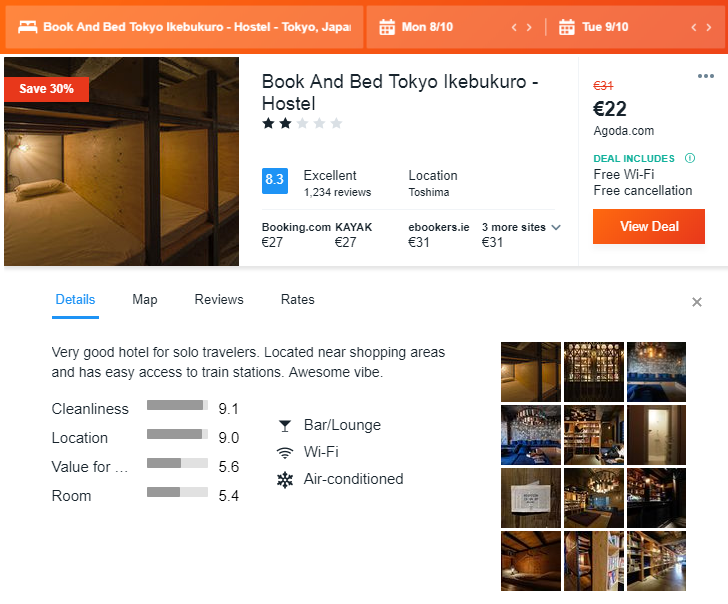Click the View Deal button
This screenshot has width=728, height=604.
pyautogui.click(x=649, y=227)
